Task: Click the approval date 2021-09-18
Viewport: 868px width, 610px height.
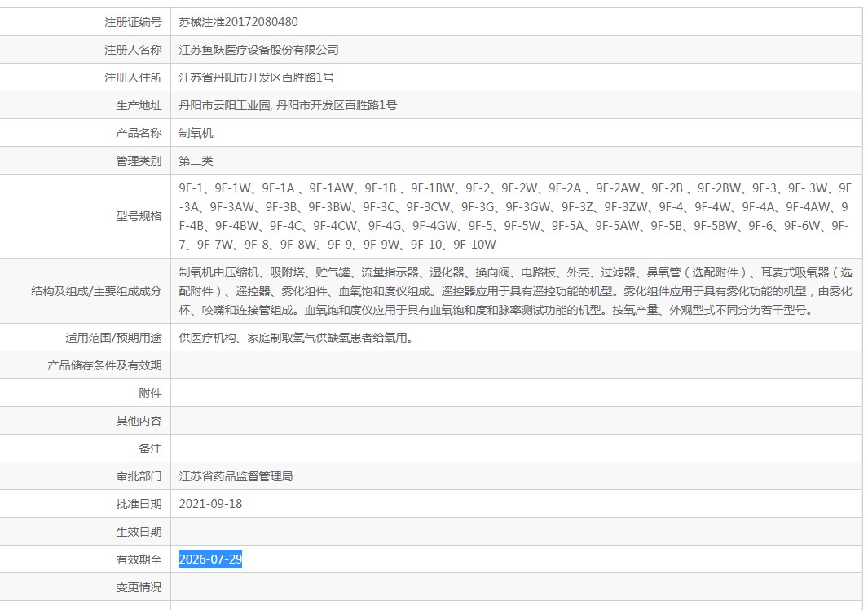Action: pyautogui.click(x=210, y=504)
